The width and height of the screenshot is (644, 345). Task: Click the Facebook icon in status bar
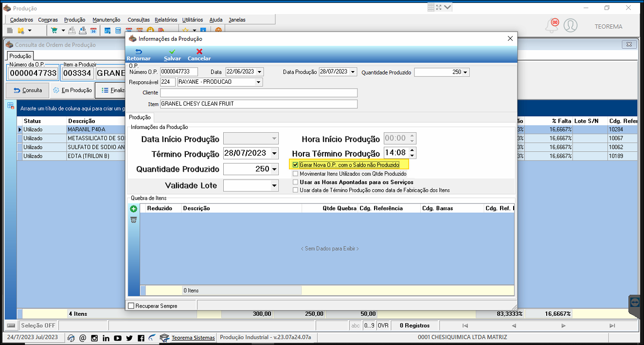(x=141, y=338)
